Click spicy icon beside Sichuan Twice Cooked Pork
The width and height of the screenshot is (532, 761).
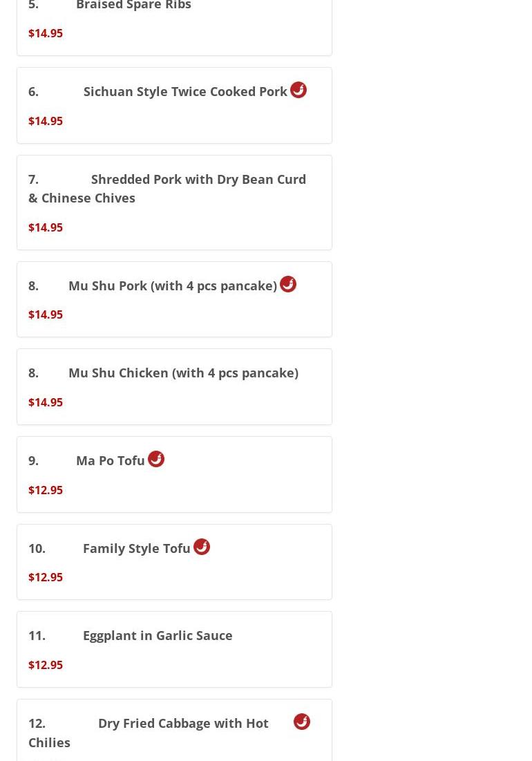(x=298, y=91)
